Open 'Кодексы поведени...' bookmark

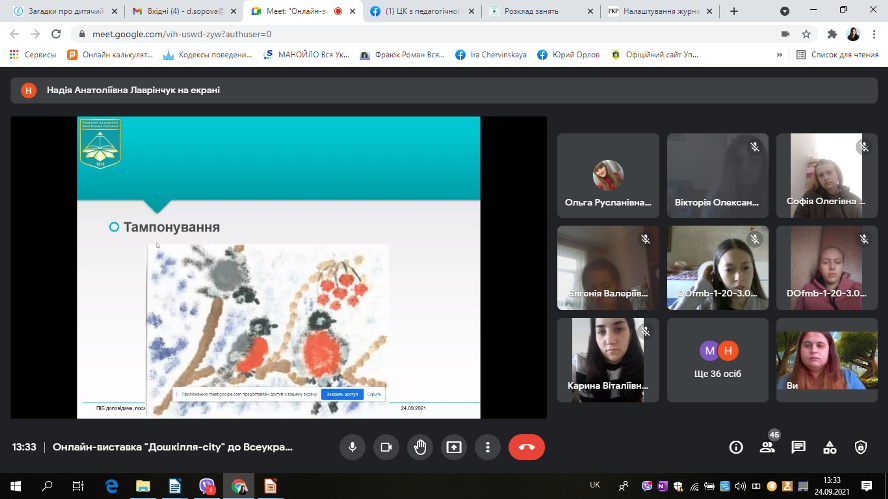click(207, 55)
